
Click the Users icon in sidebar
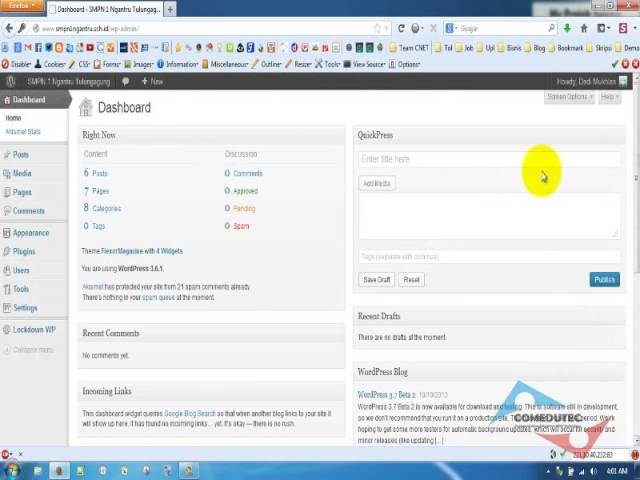8,270
